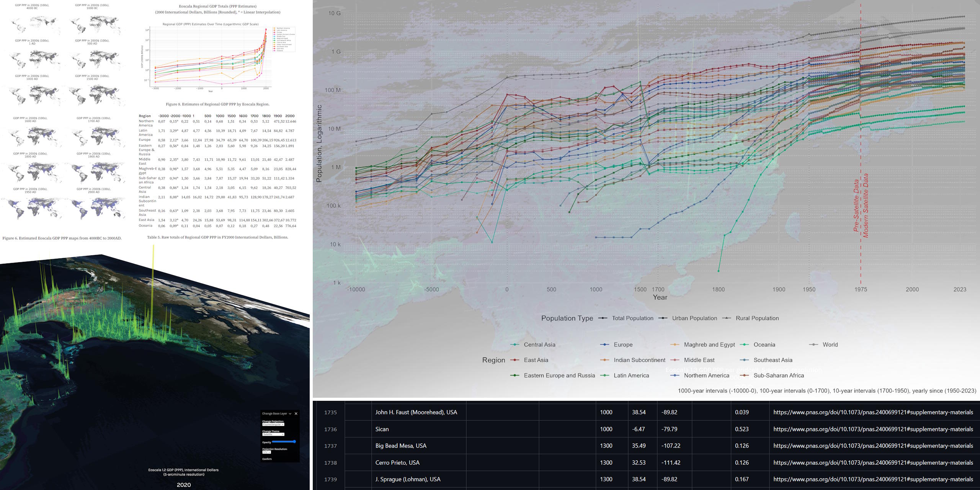The width and height of the screenshot is (980, 490).
Task: Click the Total Population legend symbol
Action: click(603, 318)
